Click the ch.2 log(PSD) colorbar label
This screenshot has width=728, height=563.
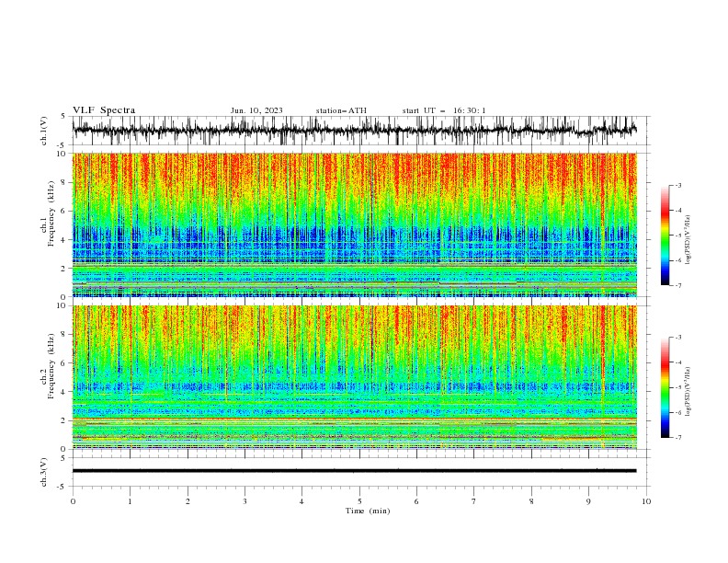pos(688,391)
